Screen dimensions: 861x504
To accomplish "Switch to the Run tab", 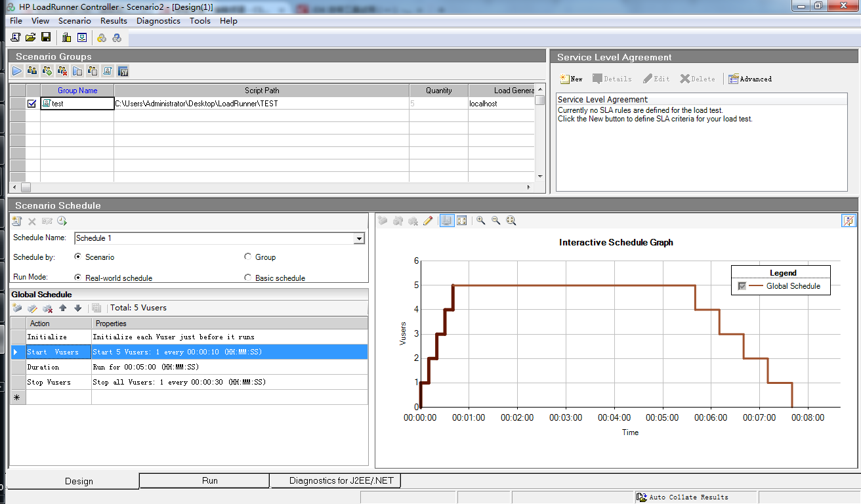I will (204, 481).
